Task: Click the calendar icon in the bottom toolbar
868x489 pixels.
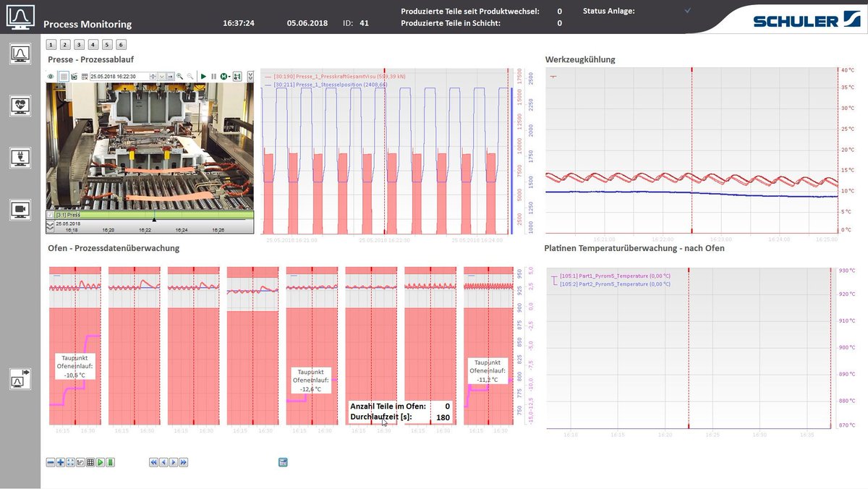Action: click(283, 462)
